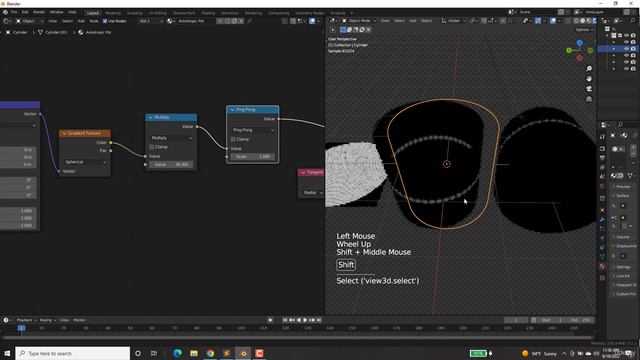Click the red X axis gizmo handle
The width and height of the screenshot is (640, 360).
point(580,58)
